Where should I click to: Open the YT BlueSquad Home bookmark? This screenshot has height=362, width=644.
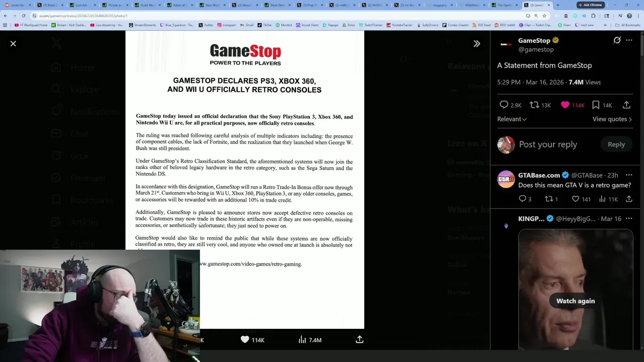[x=31, y=25]
